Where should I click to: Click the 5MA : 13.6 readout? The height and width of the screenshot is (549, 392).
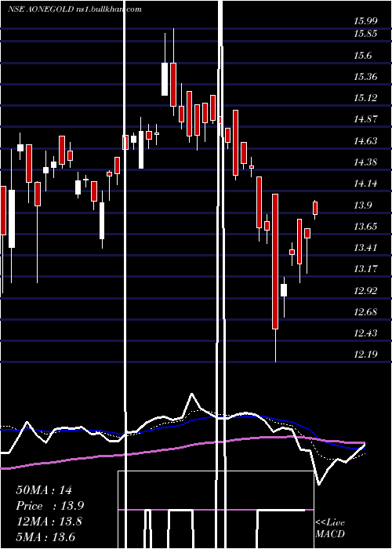click(x=45, y=536)
